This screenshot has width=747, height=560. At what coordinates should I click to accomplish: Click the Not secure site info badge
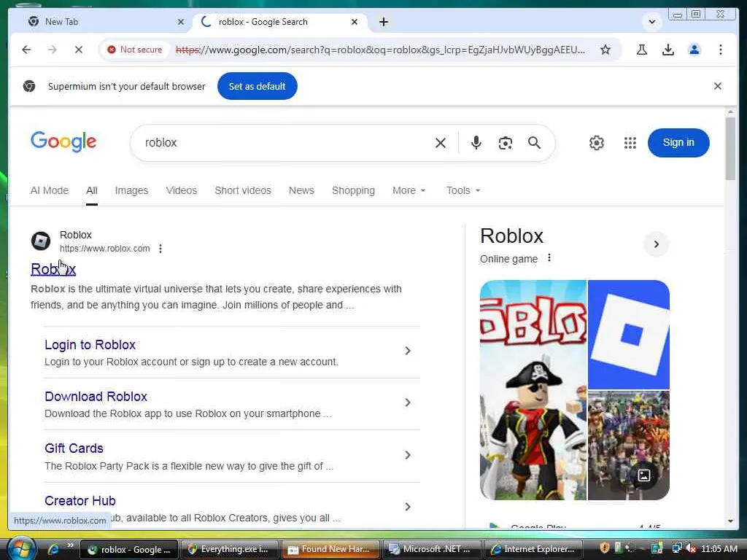click(135, 50)
